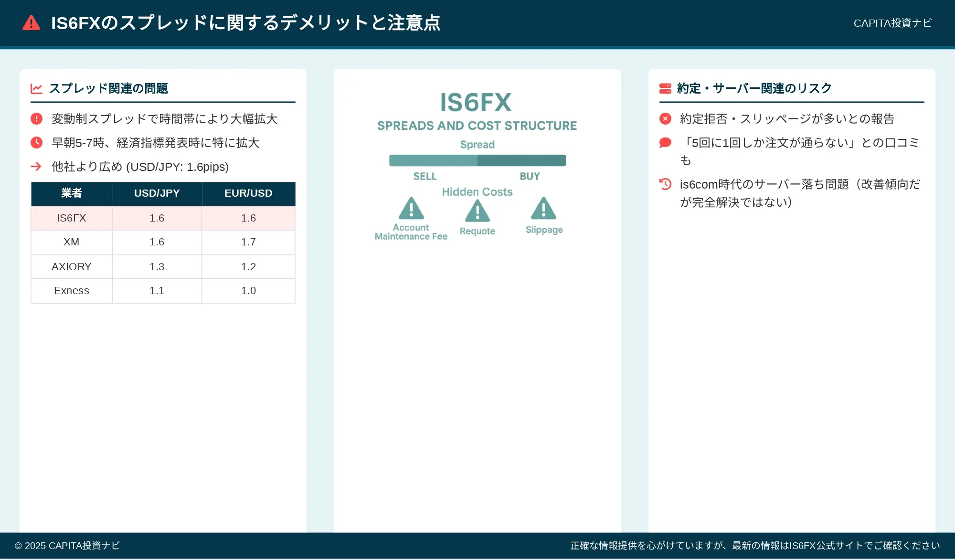Click the page title IS6FXのスプレッドに関するデメリットと注意点
Image resolution: width=955 pixels, height=560 pixels.
[x=245, y=23]
